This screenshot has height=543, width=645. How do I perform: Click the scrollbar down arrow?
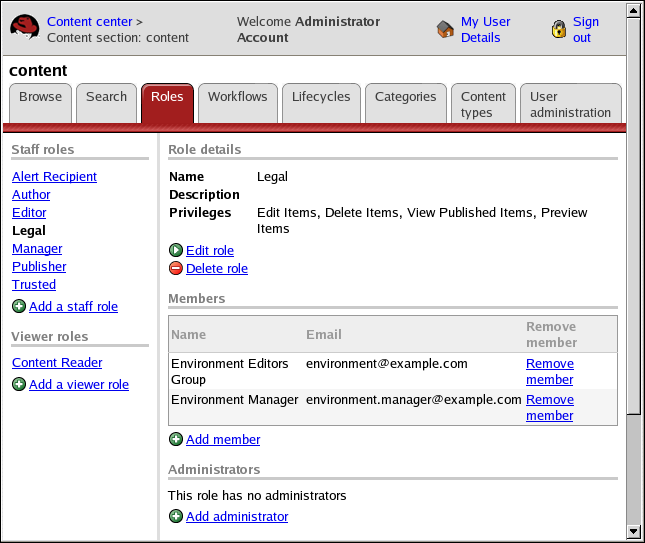pyautogui.click(x=633, y=531)
